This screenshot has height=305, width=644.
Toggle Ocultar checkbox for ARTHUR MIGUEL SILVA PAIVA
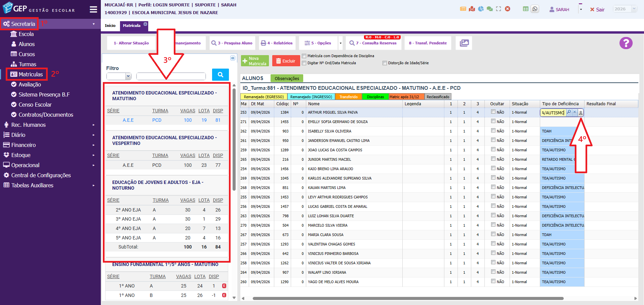[x=493, y=112]
